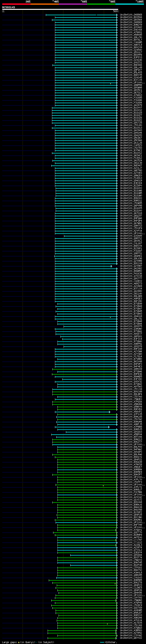The width and height of the screenshot is (146, 644).
Task: Select hit label UniRef100_B3FIC4
Action: click(131, 339)
